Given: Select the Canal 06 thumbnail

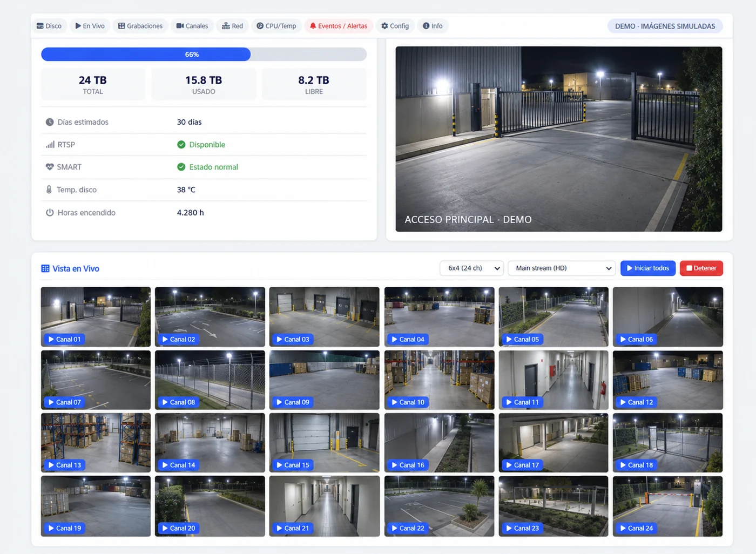Looking at the screenshot, I should click(668, 316).
